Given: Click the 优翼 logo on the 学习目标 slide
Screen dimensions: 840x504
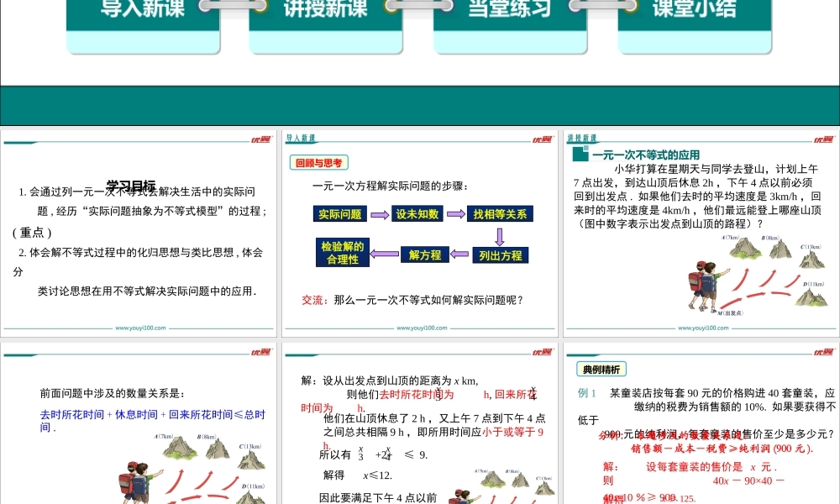Looking at the screenshot, I should [x=260, y=139].
